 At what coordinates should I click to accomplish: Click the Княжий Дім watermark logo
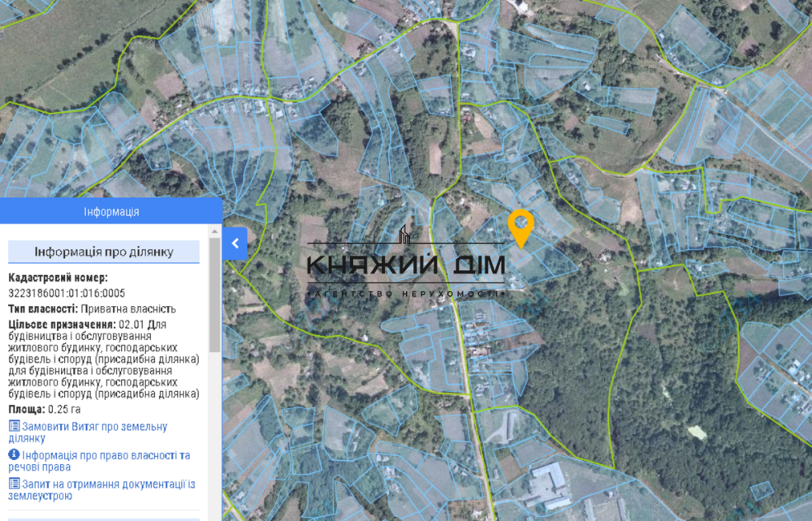click(406, 265)
